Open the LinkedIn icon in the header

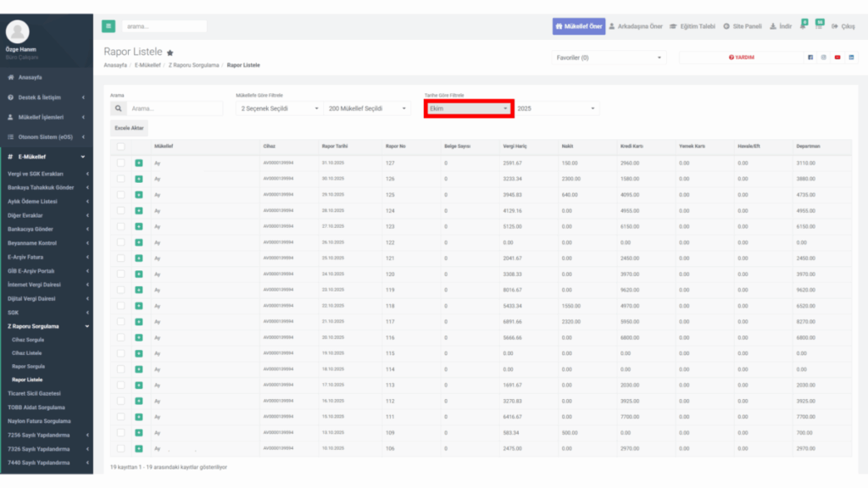coord(851,58)
